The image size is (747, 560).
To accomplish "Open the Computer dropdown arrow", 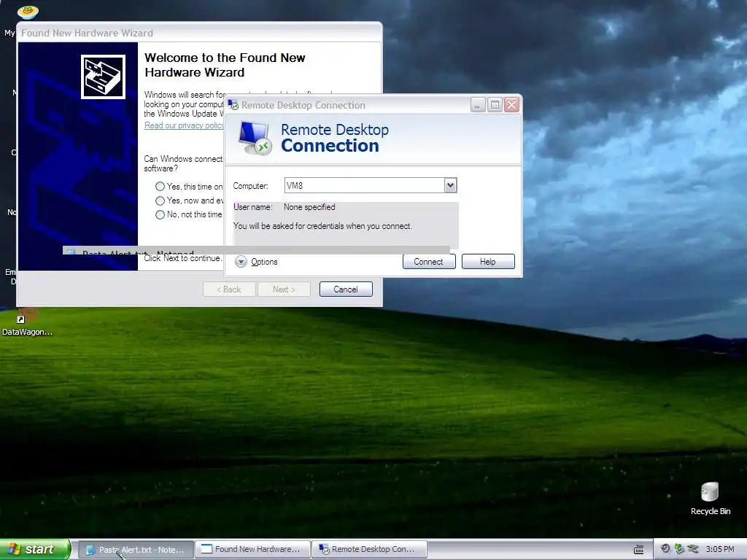I will pos(450,185).
